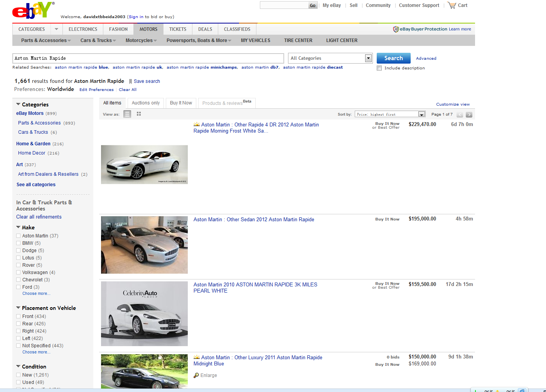Viewport: 546px width, 392px height.
Task: Open Parts & Accessories submenu
Action: (46, 40)
